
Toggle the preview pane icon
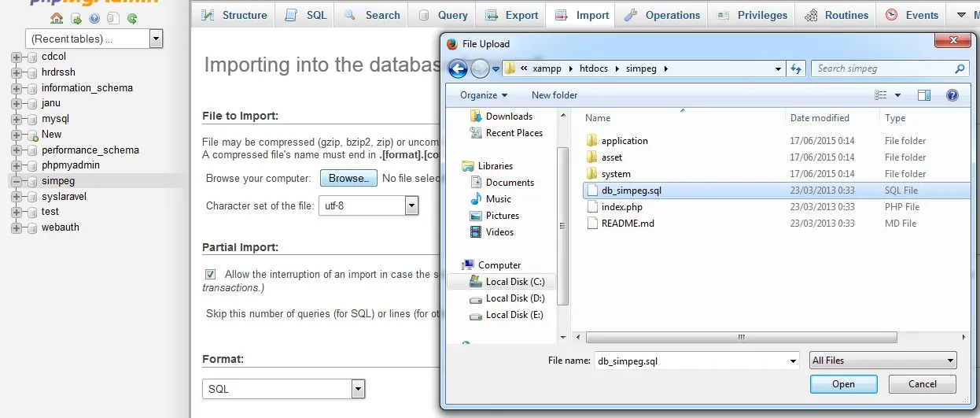click(x=924, y=95)
